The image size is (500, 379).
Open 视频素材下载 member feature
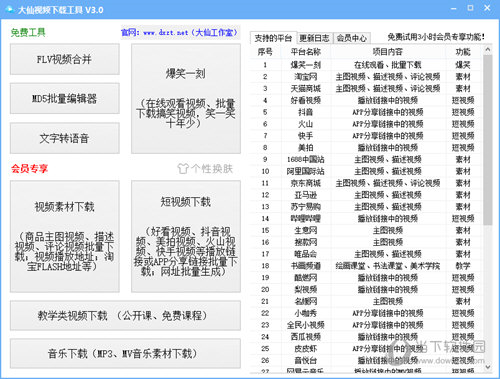[65, 237]
